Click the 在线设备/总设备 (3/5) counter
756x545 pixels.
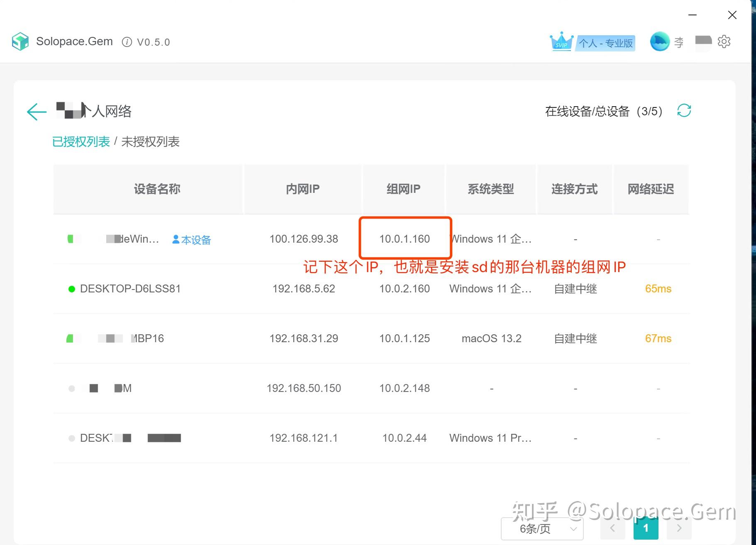604,111
